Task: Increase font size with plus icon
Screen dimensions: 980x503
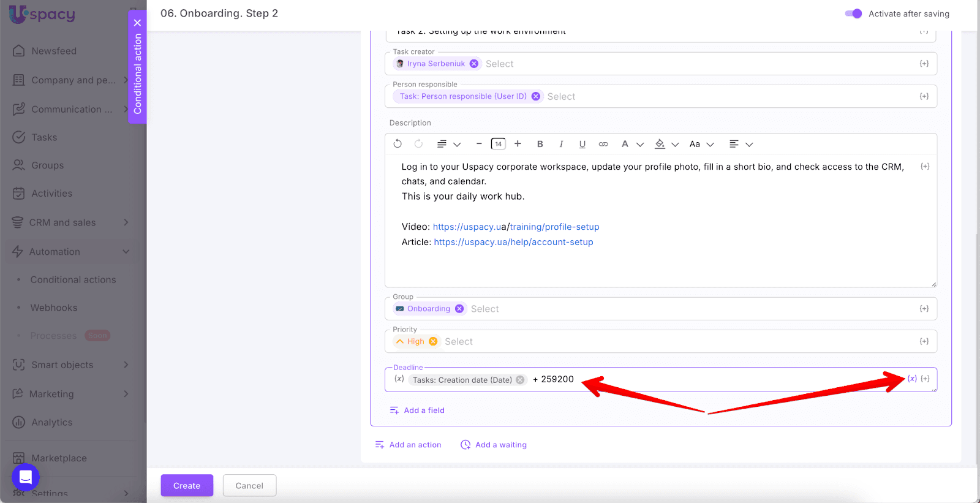Action: (x=518, y=144)
